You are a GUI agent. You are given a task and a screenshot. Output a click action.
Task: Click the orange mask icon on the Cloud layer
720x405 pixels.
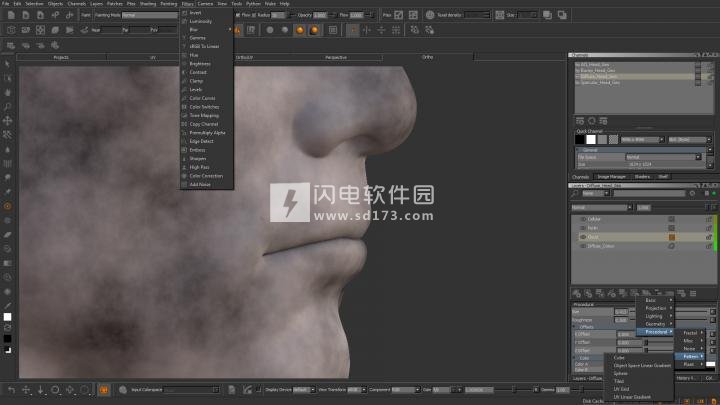pyautogui.click(x=672, y=237)
